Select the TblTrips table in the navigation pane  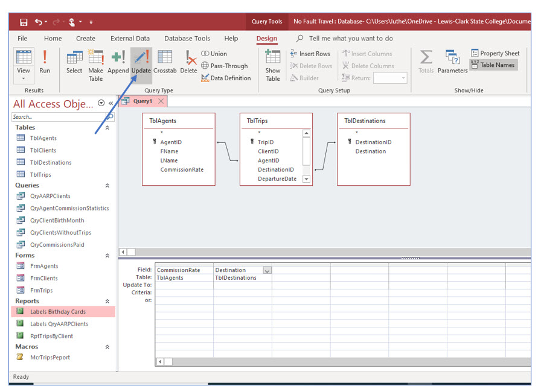click(40, 175)
